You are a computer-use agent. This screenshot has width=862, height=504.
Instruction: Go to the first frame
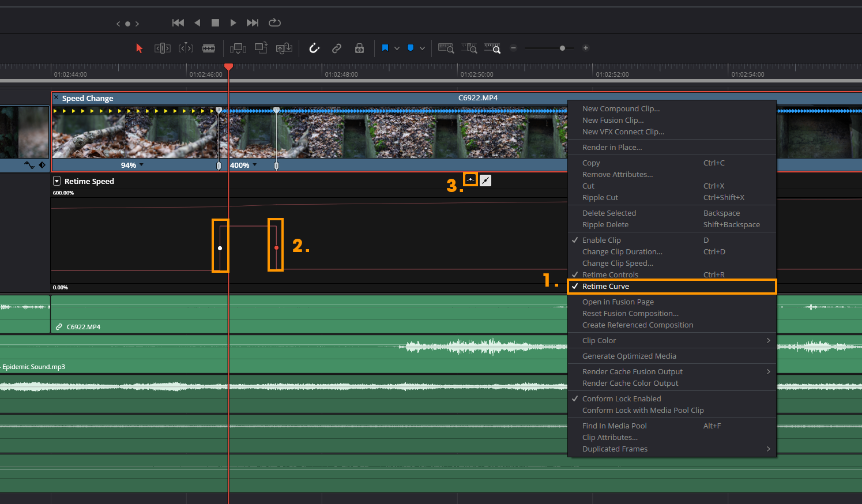tap(178, 22)
